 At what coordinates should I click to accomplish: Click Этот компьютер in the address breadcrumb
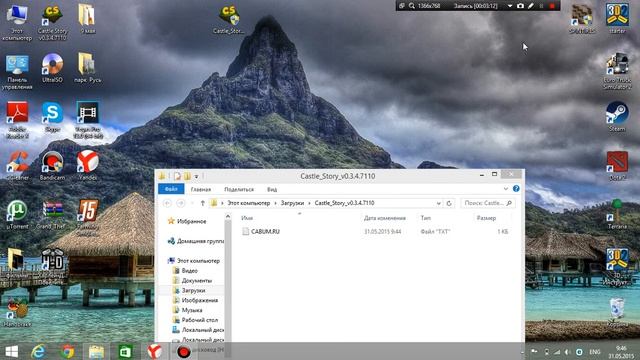coord(249,203)
